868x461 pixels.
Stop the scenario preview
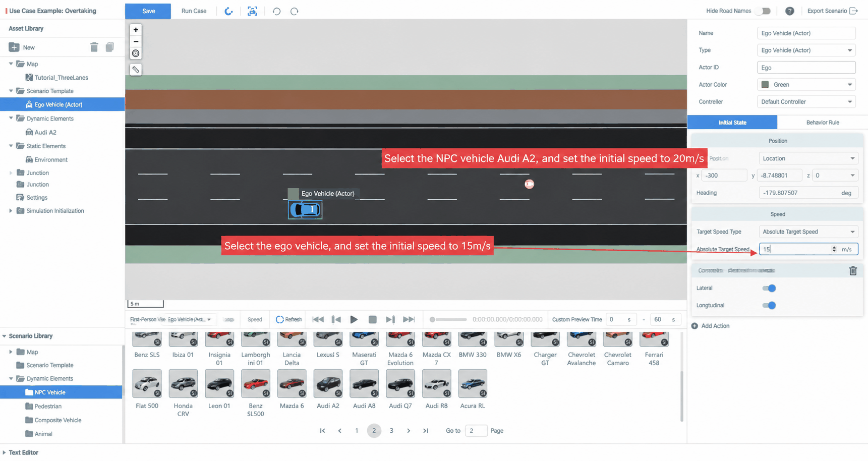pos(373,319)
